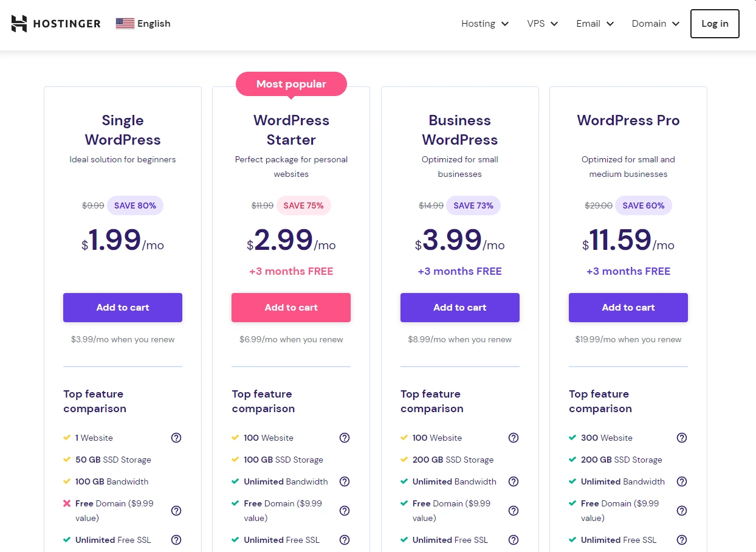
Task: Click the crossed-out $14.99 price
Action: [x=431, y=205]
